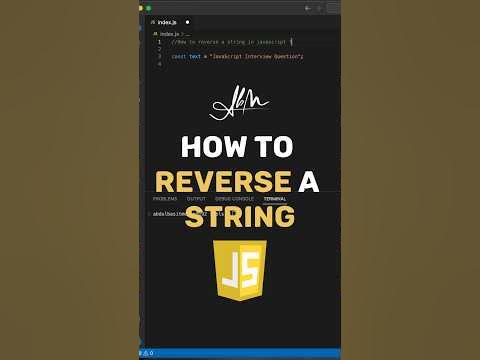This screenshot has width=480, height=360.
Task: Open the PROBLEMS panel tab
Action: [x=165, y=199]
